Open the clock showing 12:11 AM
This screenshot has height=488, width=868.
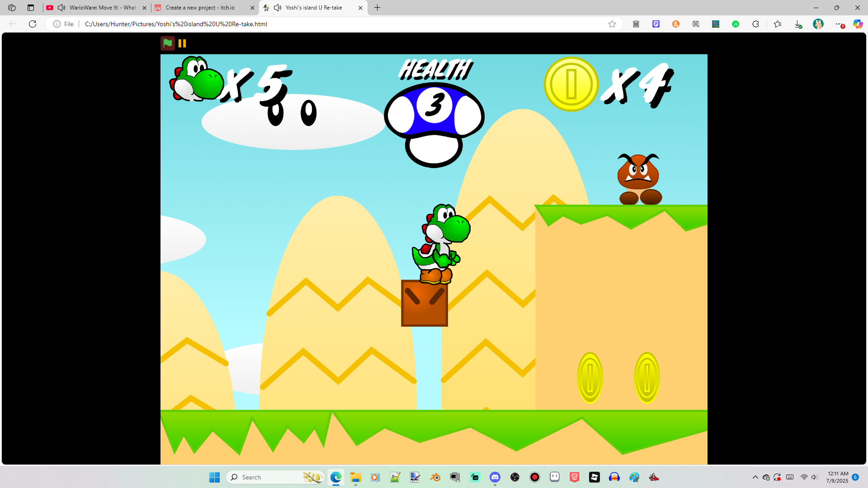tap(838, 477)
